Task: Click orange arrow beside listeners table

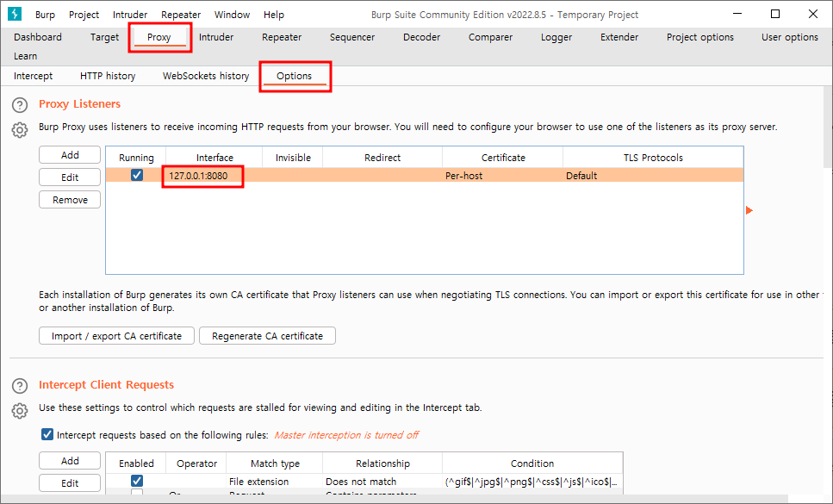Action: coord(749,210)
